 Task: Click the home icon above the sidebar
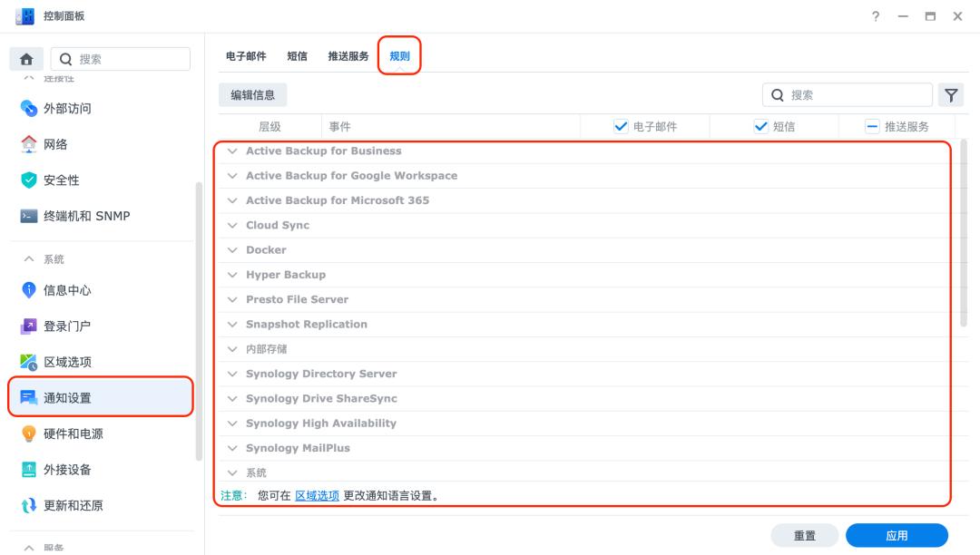(26, 58)
